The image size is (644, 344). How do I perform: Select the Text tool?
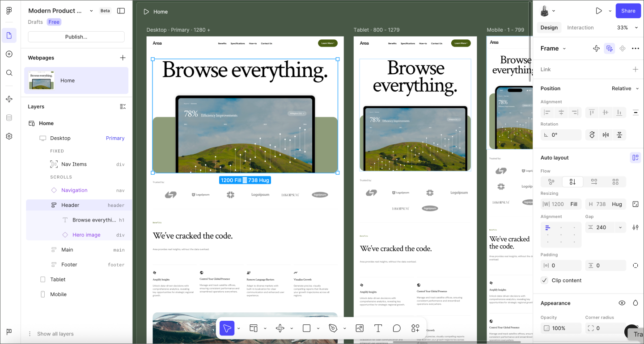(378, 328)
